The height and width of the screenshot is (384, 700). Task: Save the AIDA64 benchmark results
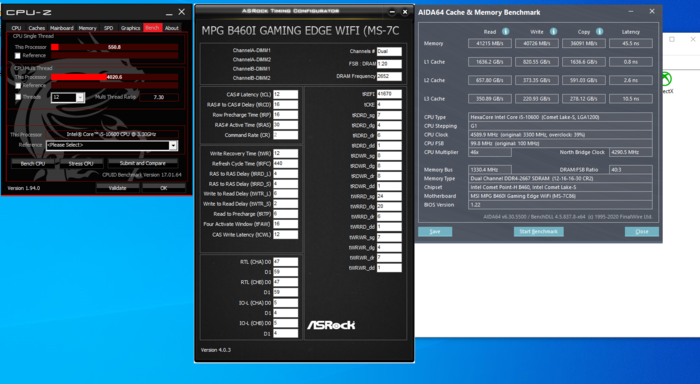pos(435,232)
